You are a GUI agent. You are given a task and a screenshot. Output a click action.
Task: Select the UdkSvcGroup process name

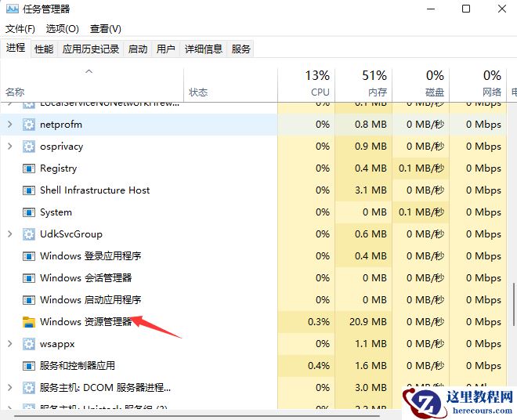point(70,234)
